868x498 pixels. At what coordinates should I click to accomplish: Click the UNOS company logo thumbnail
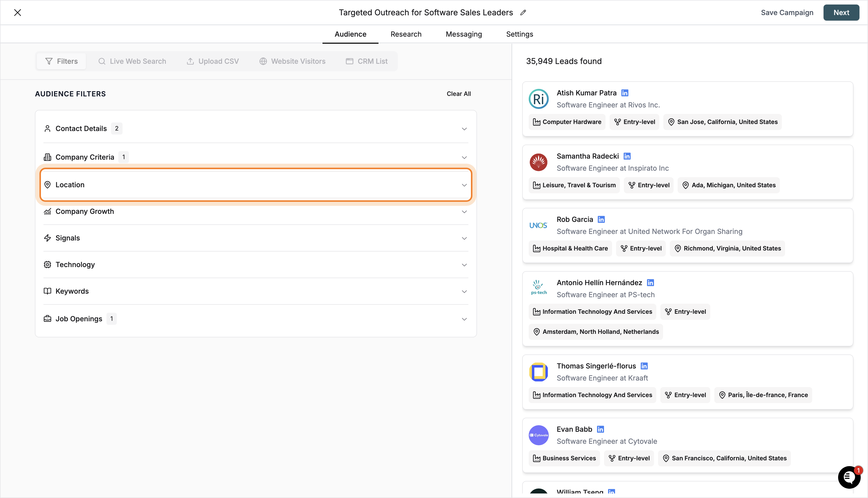click(x=538, y=225)
